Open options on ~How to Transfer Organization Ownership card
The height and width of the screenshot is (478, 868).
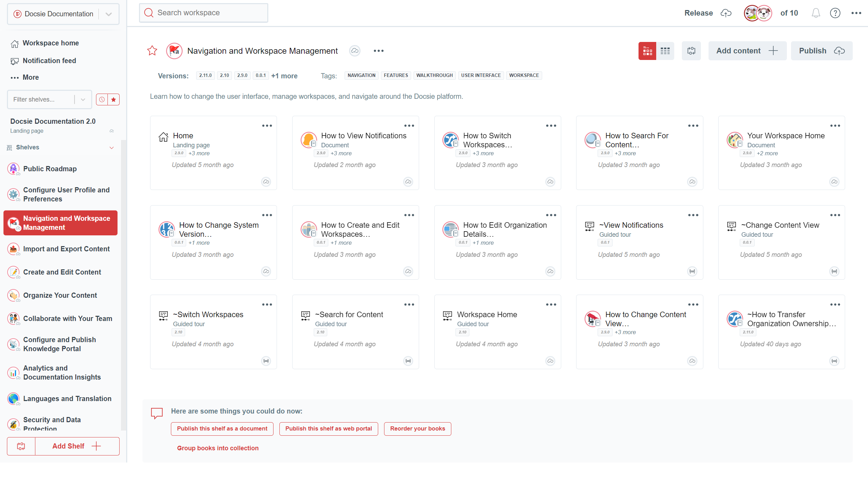tap(835, 305)
